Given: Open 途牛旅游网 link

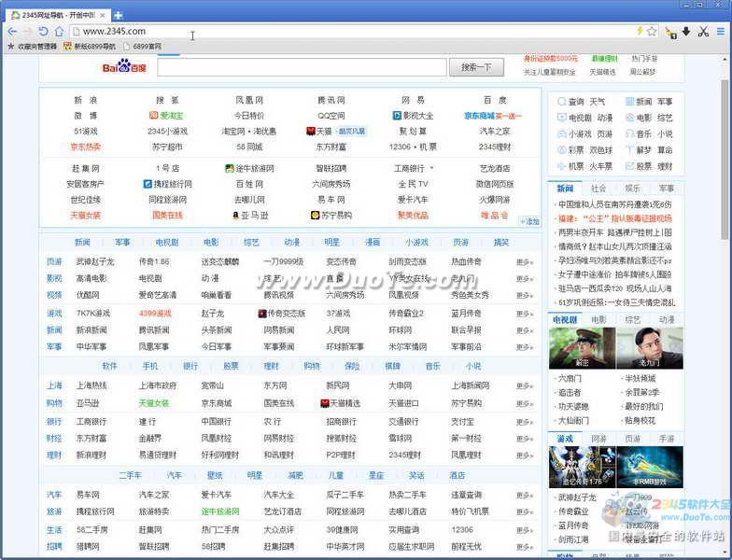Looking at the screenshot, I should [x=249, y=168].
